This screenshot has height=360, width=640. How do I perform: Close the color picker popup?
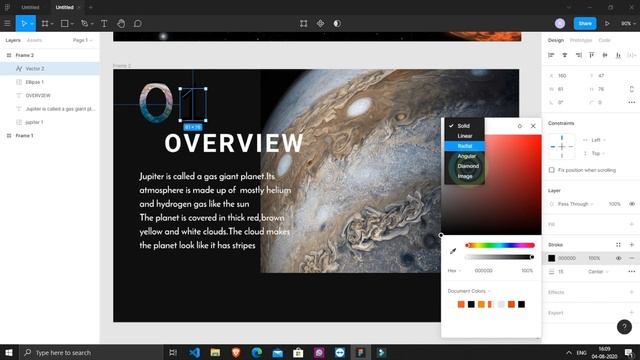[x=533, y=126]
